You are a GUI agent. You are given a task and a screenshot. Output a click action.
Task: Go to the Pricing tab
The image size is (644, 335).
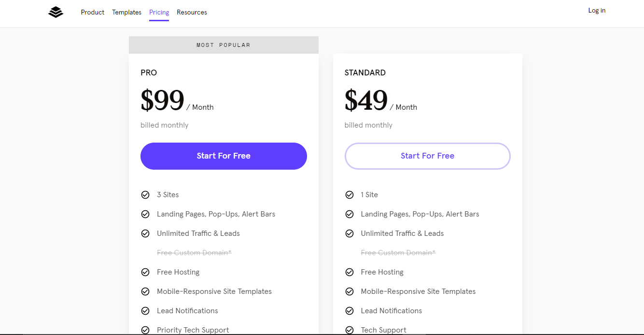(159, 13)
